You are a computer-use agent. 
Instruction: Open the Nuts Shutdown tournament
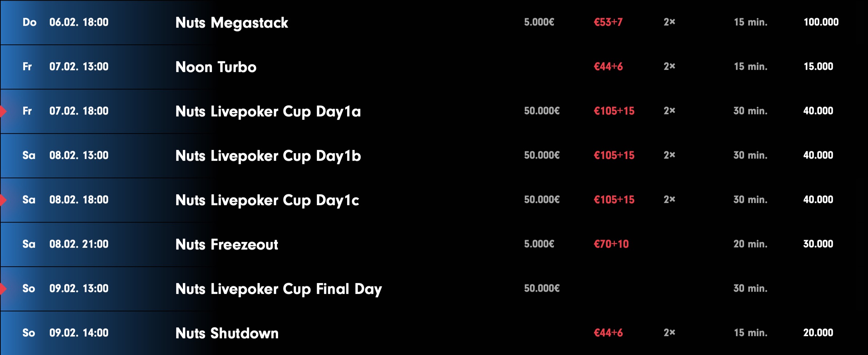(227, 333)
